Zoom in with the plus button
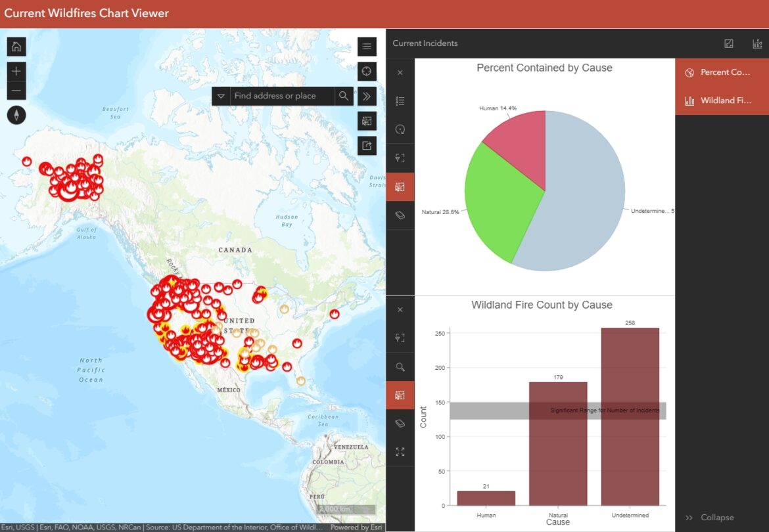Viewport: 769px width, 532px height. coord(16,71)
